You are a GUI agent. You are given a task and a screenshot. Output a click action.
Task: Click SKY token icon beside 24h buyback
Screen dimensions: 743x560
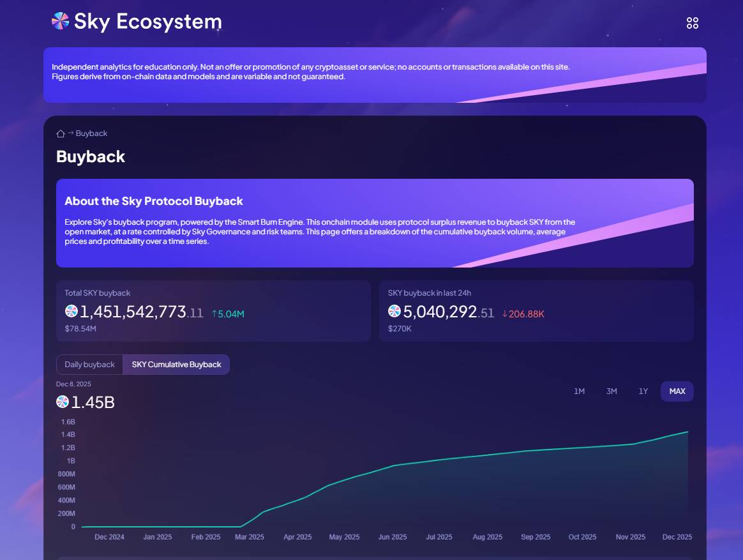coord(394,312)
